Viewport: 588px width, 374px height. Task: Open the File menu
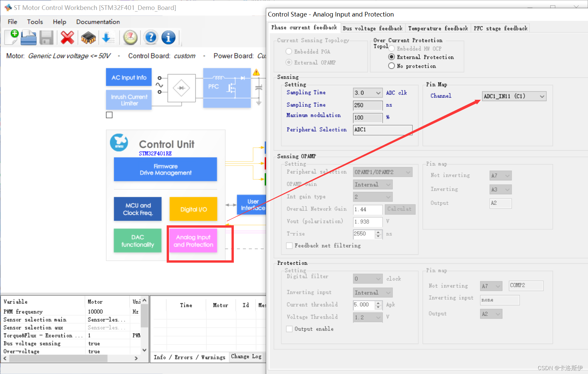coord(13,22)
